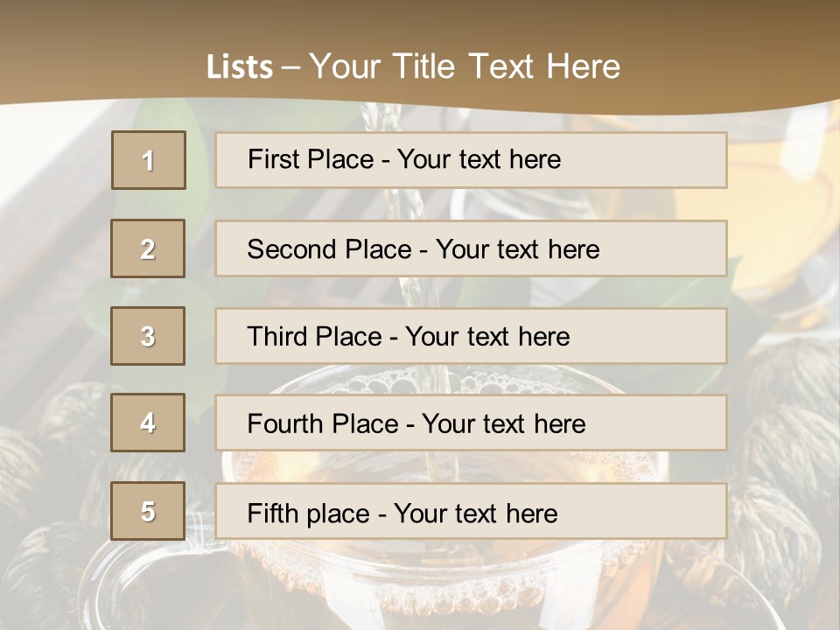
Task: Click the number 5 box
Action: click(148, 511)
